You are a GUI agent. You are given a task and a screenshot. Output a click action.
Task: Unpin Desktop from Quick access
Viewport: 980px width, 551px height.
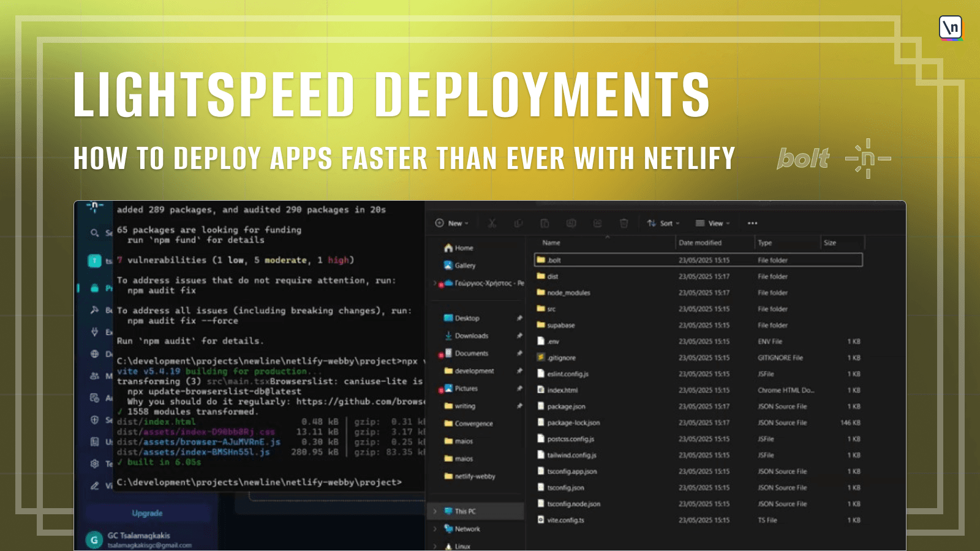[519, 318]
